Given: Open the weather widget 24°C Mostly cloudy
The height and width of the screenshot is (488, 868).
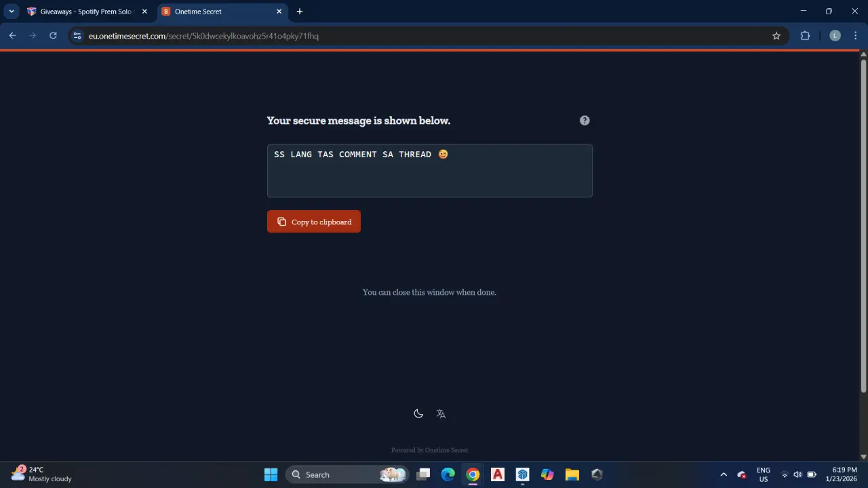Looking at the screenshot, I should coord(41,474).
